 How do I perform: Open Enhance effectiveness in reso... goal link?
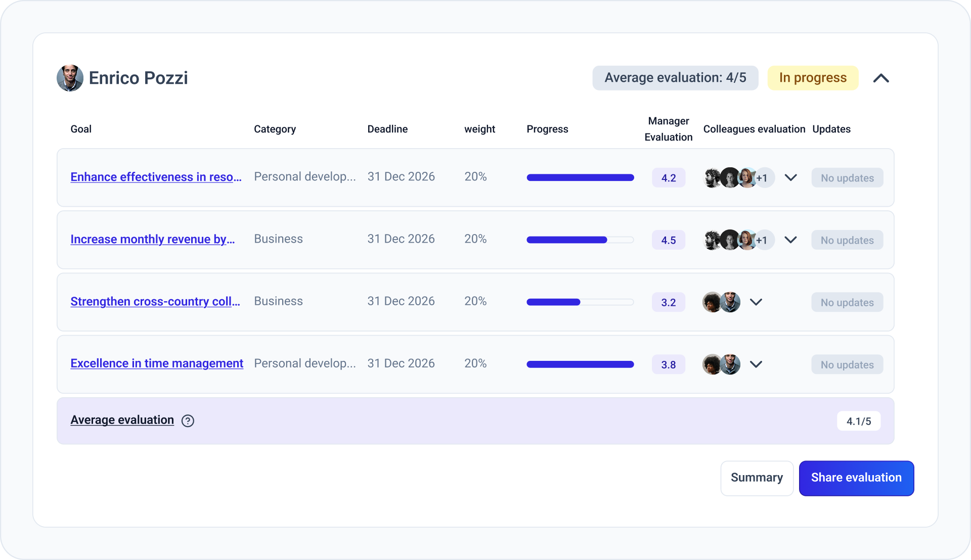click(x=156, y=177)
